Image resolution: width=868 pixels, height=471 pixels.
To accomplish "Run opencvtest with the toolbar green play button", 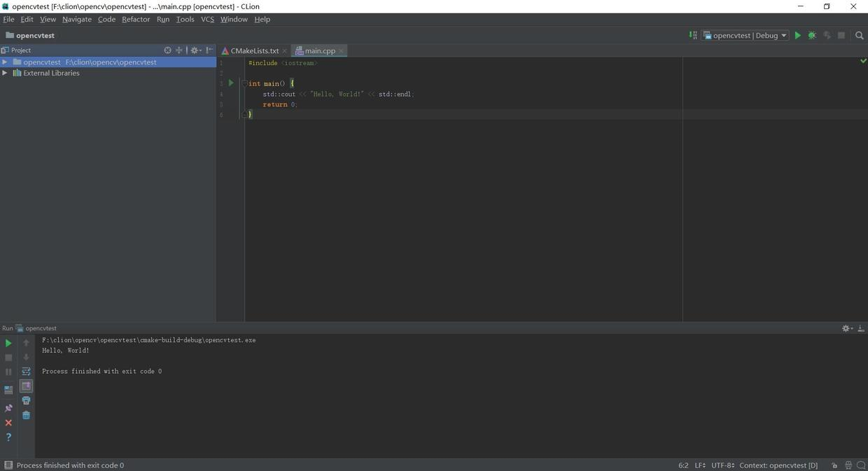I will 797,36.
